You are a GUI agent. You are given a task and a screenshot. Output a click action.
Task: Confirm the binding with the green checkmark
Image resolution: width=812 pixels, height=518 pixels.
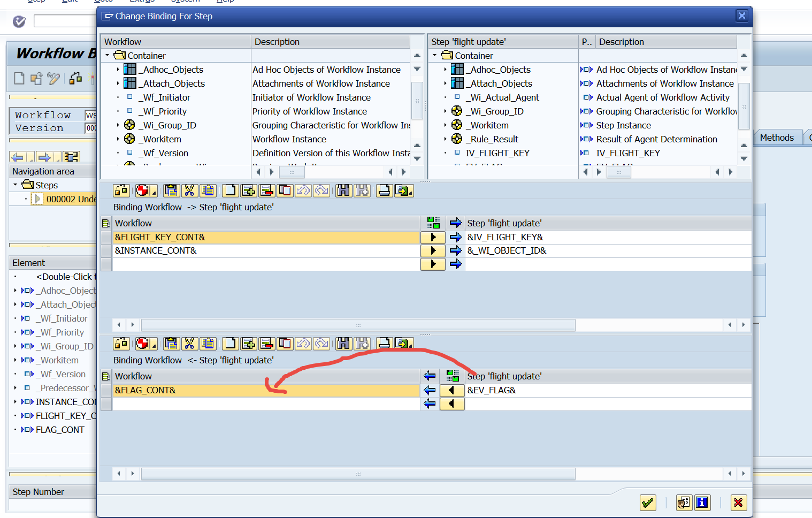pyautogui.click(x=648, y=502)
